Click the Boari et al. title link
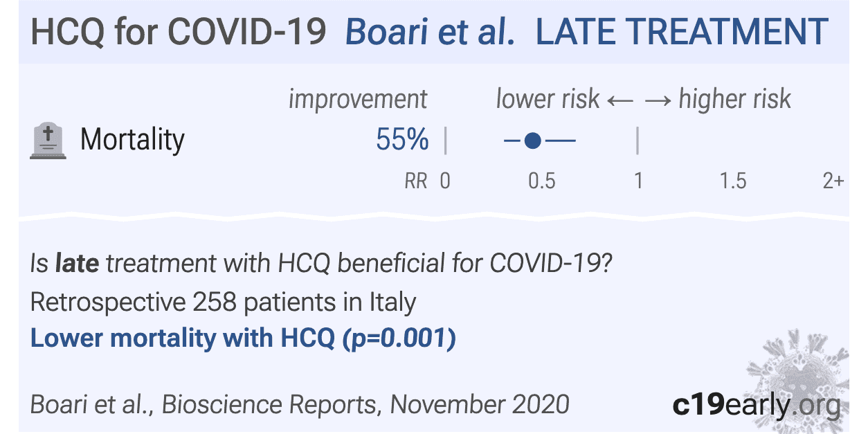The height and width of the screenshot is (434, 868). click(x=429, y=32)
